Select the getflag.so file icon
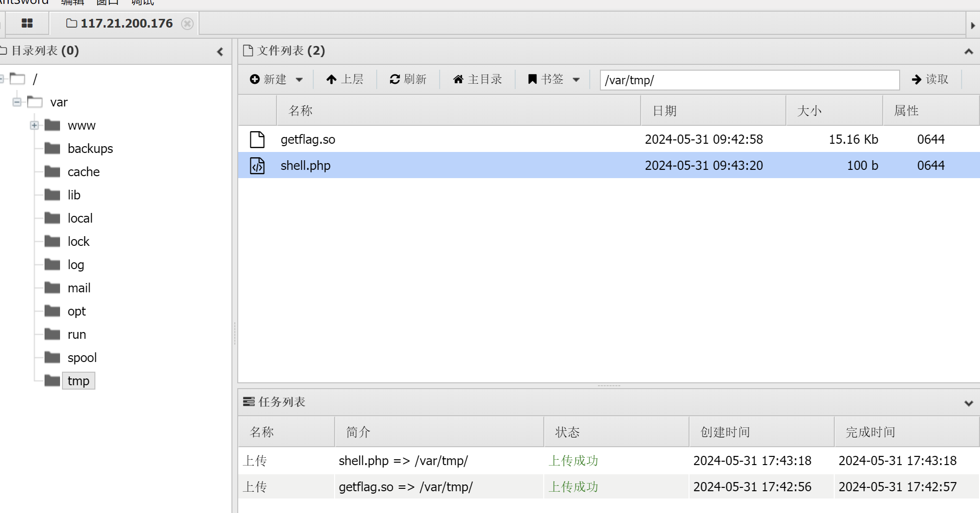The width and height of the screenshot is (980, 513). tap(257, 139)
